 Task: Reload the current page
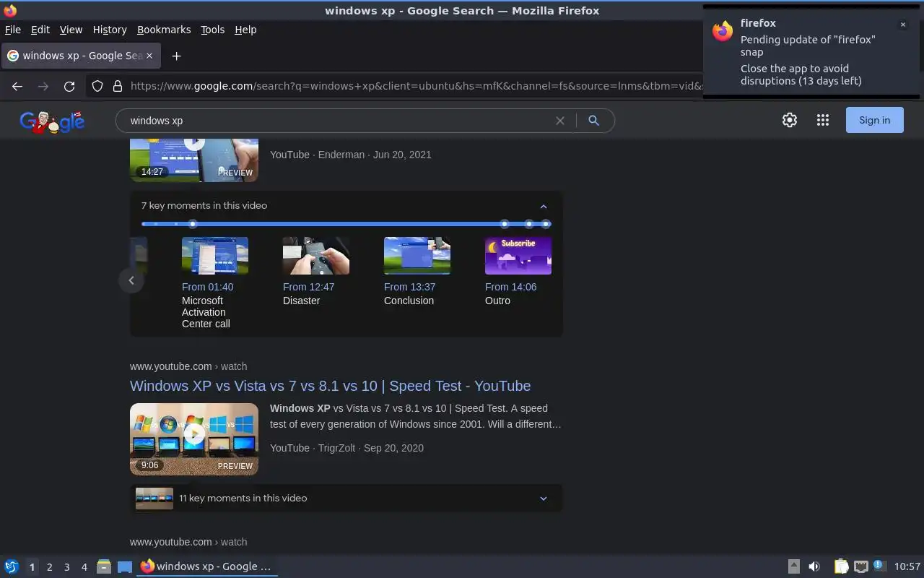point(69,86)
